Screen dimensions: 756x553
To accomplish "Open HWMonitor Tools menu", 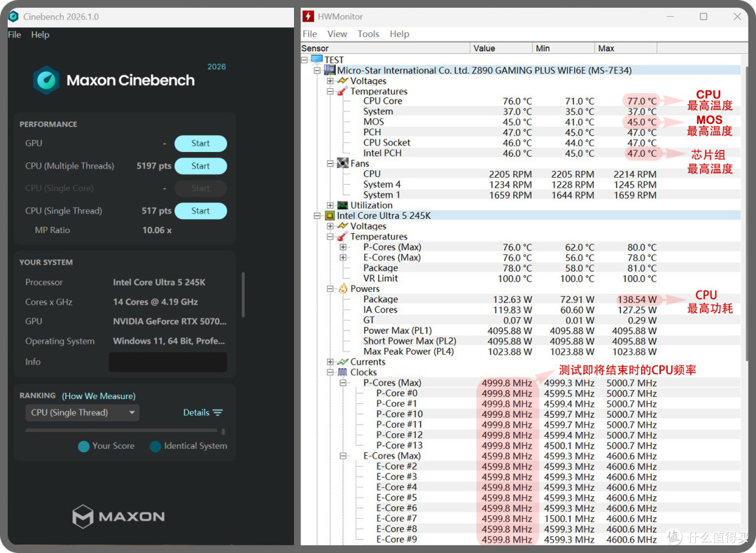I will (368, 34).
